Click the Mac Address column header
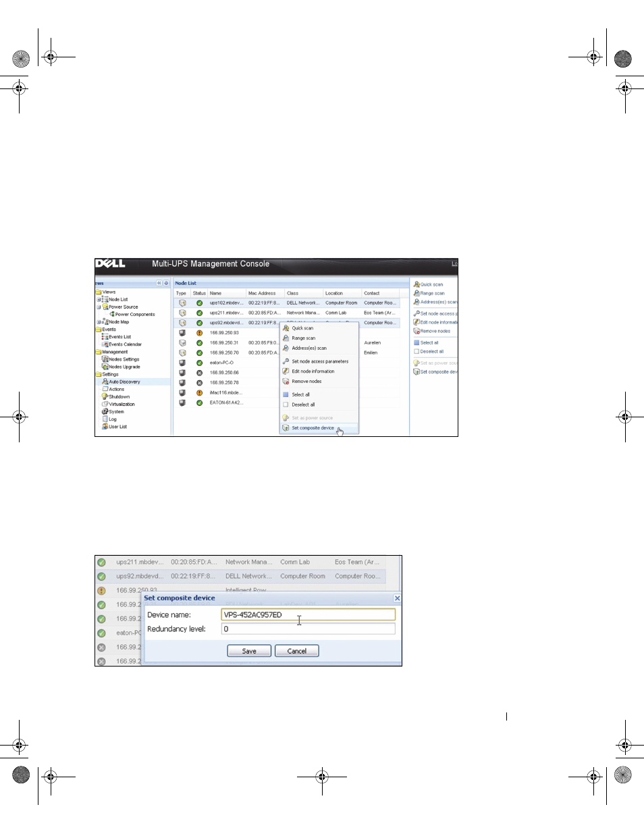Image resolution: width=644 pixels, height=834 pixels. point(265,293)
